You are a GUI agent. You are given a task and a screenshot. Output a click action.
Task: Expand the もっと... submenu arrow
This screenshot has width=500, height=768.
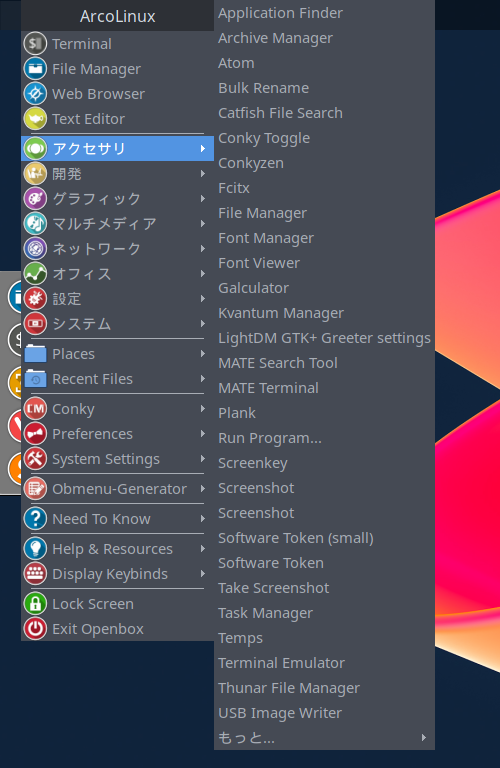(x=424, y=737)
